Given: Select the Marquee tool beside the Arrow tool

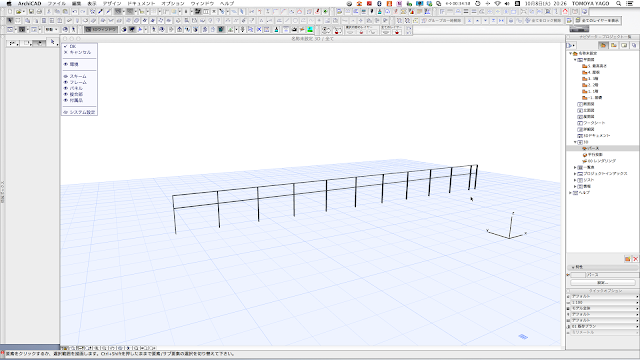Looking at the screenshot, I should (x=18, y=20).
